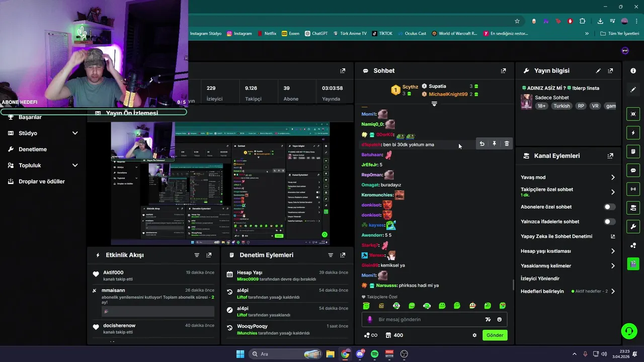Pop out the Yayın bilgisi panel

610,71
